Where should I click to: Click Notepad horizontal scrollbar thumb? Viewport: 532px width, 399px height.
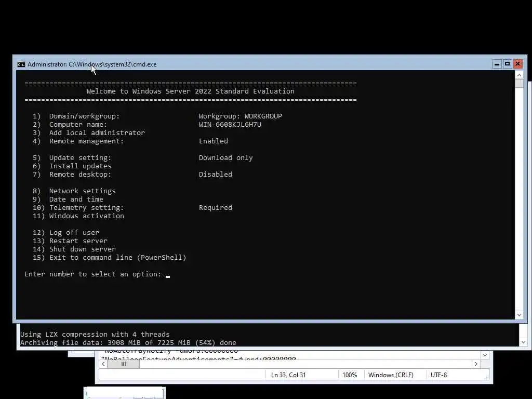[124, 364]
